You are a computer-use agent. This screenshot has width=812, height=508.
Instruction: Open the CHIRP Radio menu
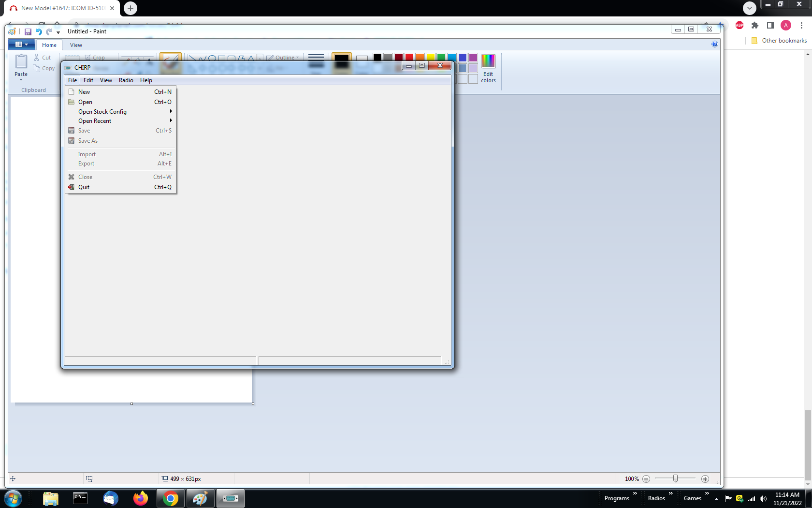click(x=126, y=80)
